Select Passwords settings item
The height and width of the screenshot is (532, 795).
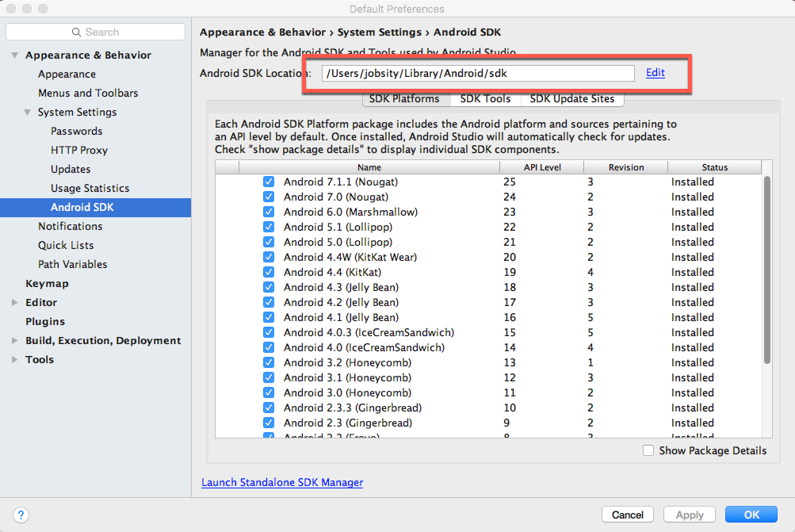77,131
